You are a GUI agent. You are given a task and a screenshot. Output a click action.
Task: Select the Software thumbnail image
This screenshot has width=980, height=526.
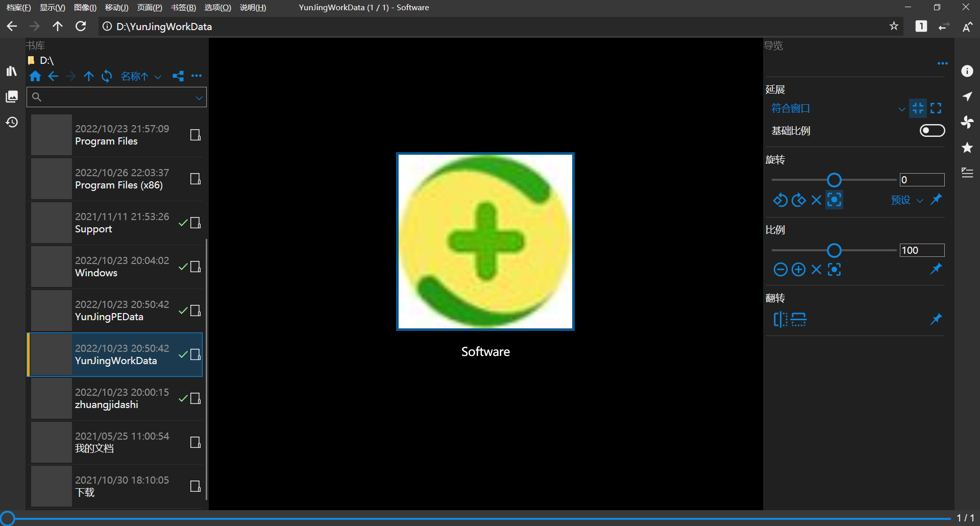tap(485, 242)
